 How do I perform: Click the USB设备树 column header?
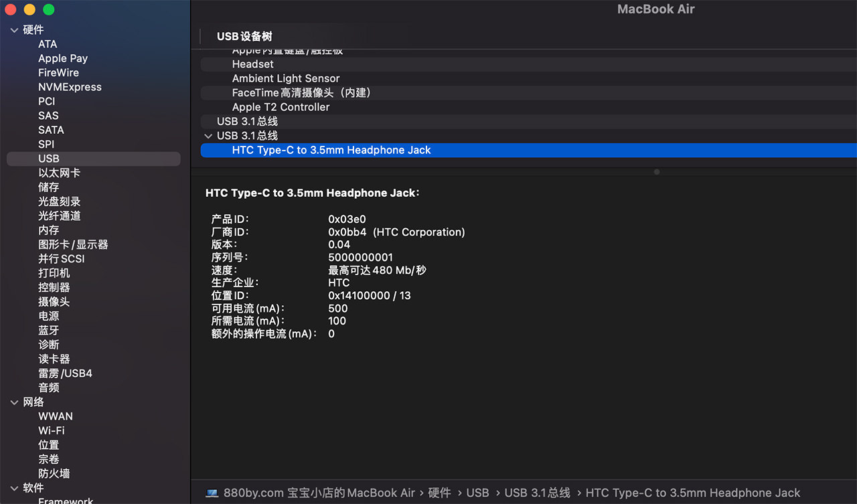(244, 37)
